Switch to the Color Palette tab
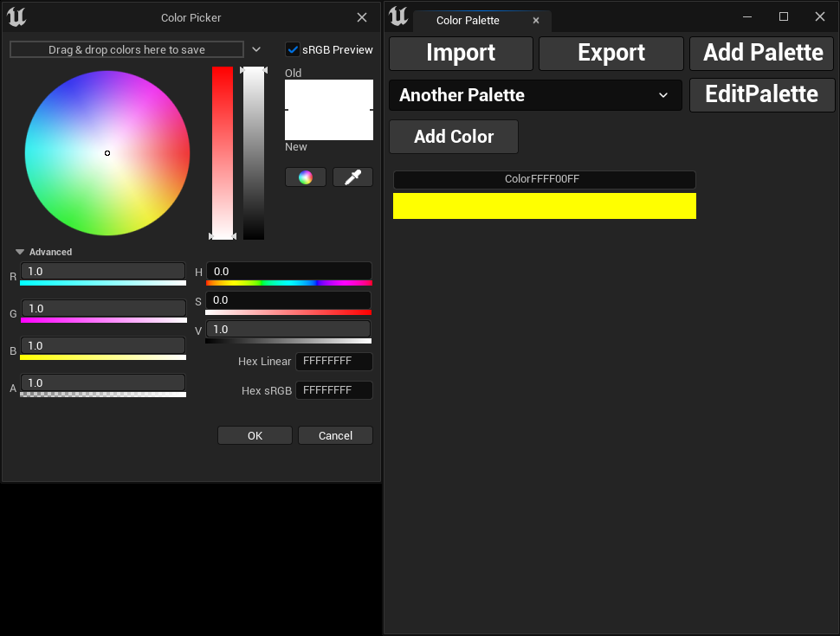Image resolution: width=840 pixels, height=636 pixels. pyautogui.click(x=472, y=20)
